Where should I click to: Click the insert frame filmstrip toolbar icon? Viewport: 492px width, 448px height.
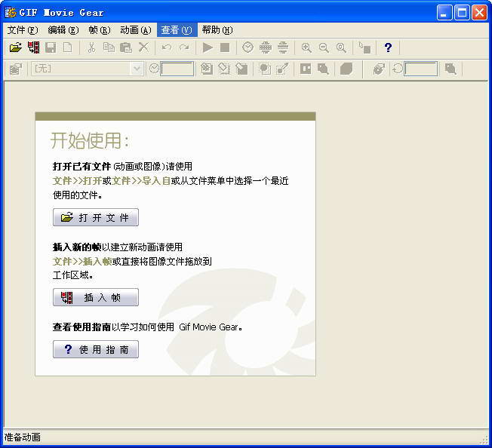(33, 48)
